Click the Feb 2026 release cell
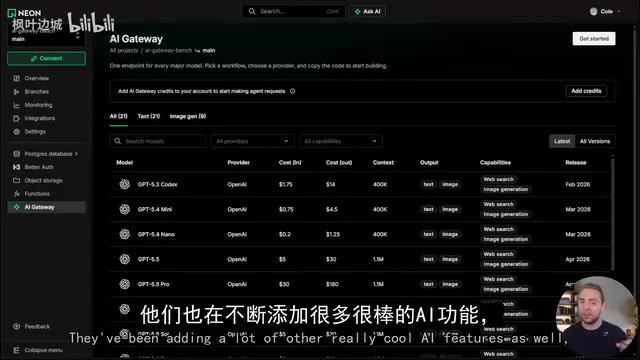Image resolution: width=640 pixels, height=360 pixels. coord(578,184)
